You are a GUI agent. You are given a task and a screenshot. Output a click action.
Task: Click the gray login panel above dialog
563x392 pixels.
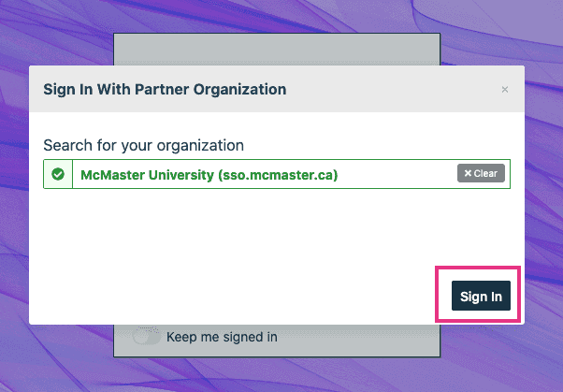click(276, 49)
